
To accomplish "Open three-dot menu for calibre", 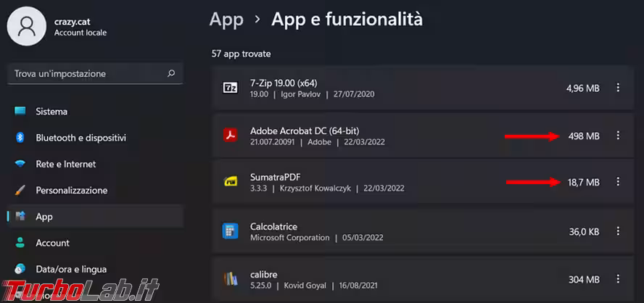I will [618, 278].
